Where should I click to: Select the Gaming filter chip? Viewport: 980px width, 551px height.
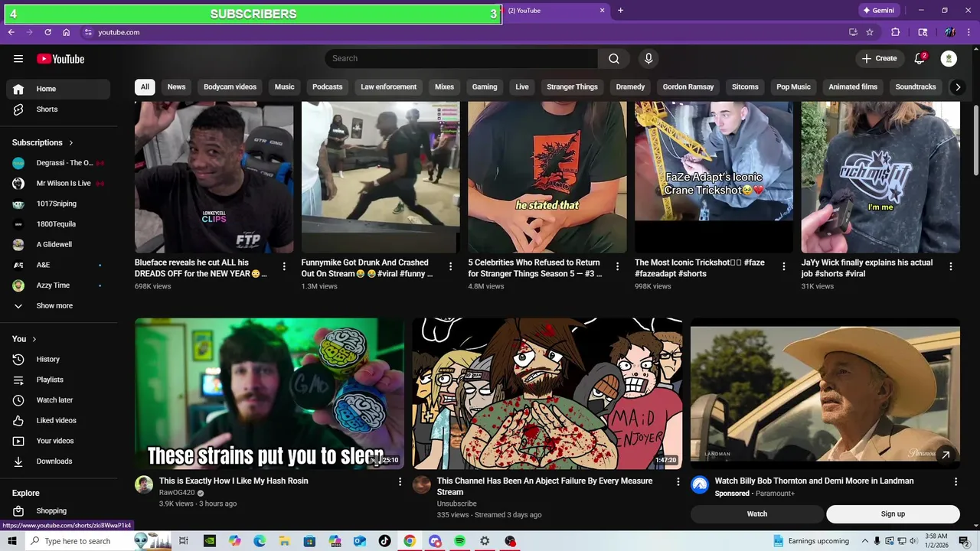coord(485,87)
